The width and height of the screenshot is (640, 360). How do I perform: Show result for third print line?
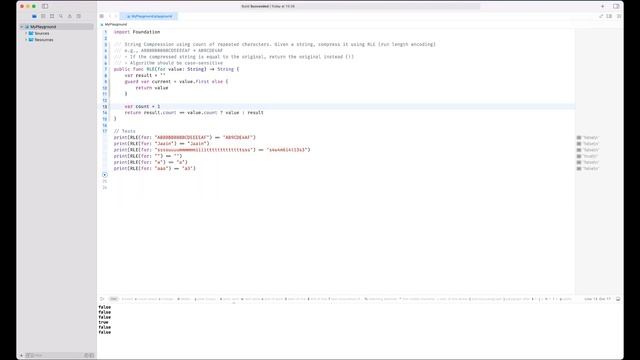[579, 150]
